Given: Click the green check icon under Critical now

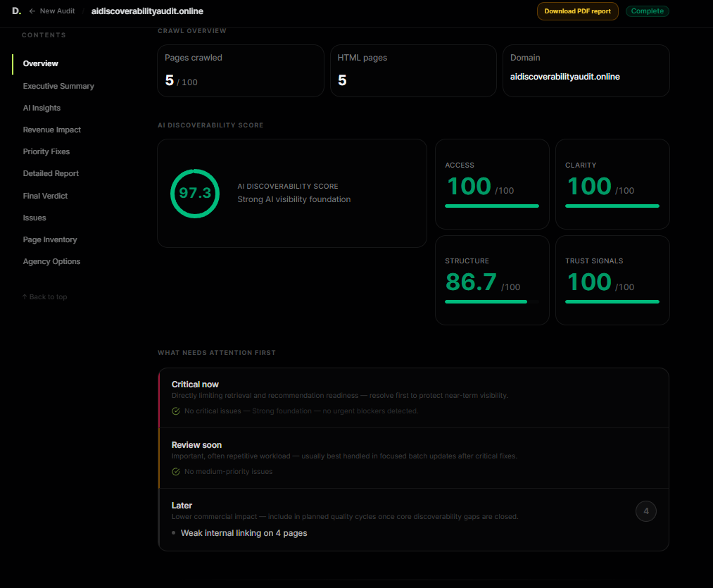Looking at the screenshot, I should click(x=176, y=411).
